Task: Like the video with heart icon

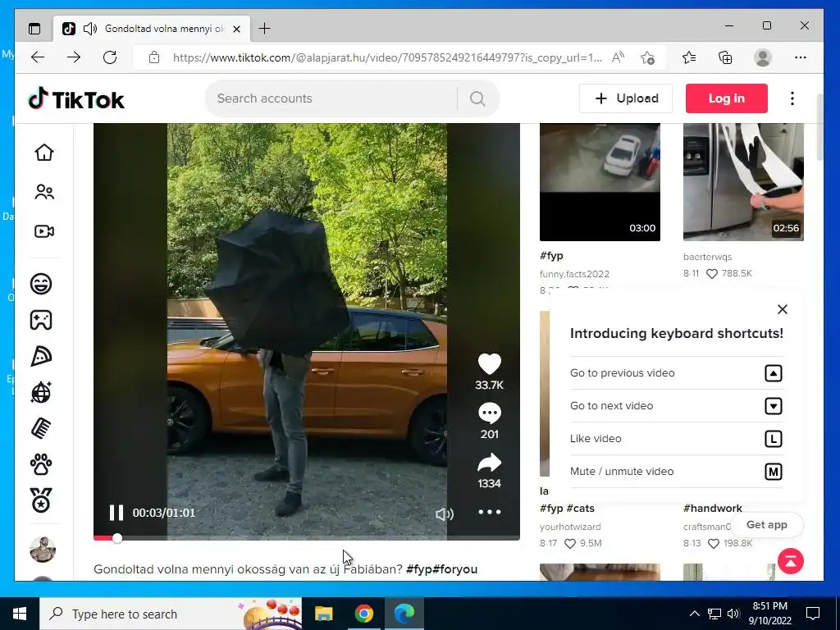Action: tap(489, 364)
